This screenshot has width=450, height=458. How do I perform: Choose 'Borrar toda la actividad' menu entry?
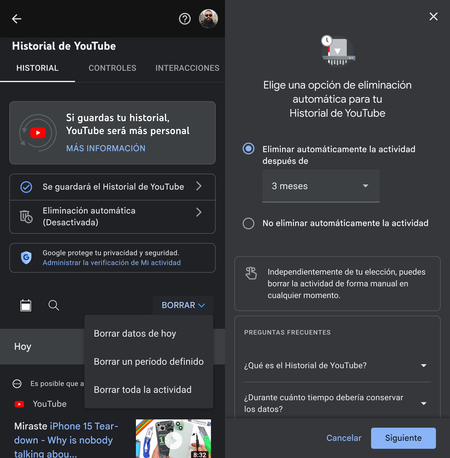click(x=148, y=390)
